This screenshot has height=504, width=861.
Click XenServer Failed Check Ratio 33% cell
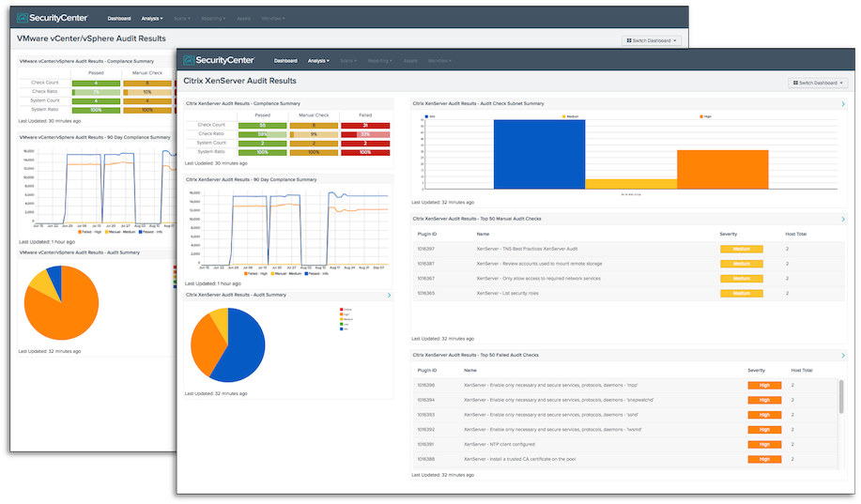[365, 134]
